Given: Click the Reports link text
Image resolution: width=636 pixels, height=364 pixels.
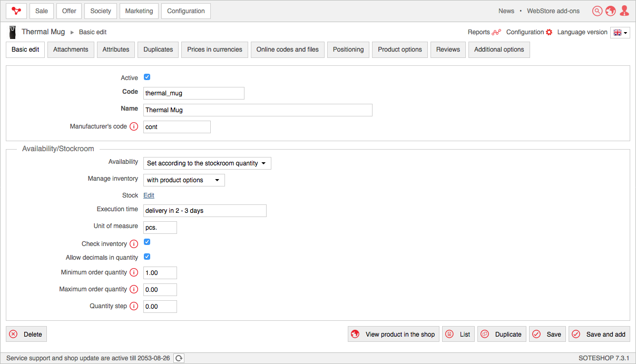Looking at the screenshot, I should (x=479, y=32).
